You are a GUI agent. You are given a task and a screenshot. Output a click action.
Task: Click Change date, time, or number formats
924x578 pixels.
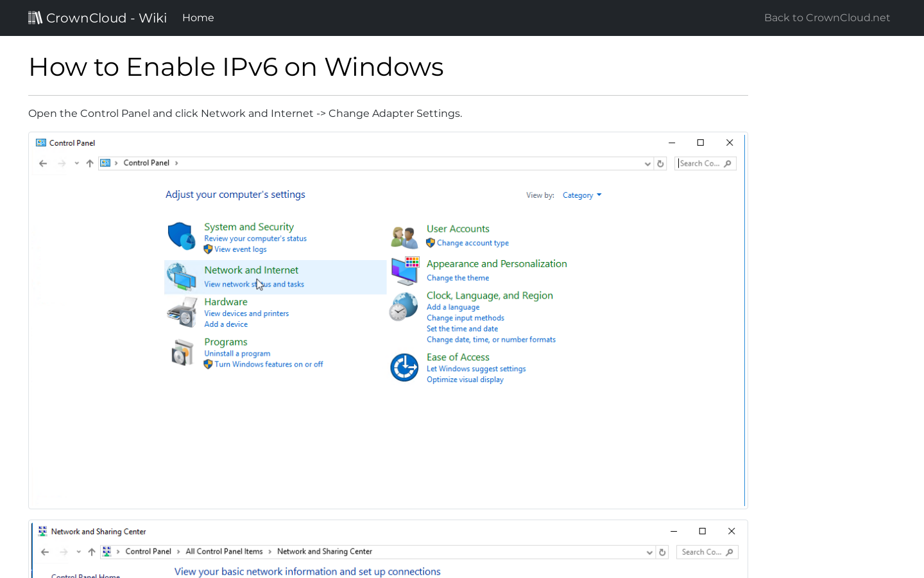tap(492, 340)
